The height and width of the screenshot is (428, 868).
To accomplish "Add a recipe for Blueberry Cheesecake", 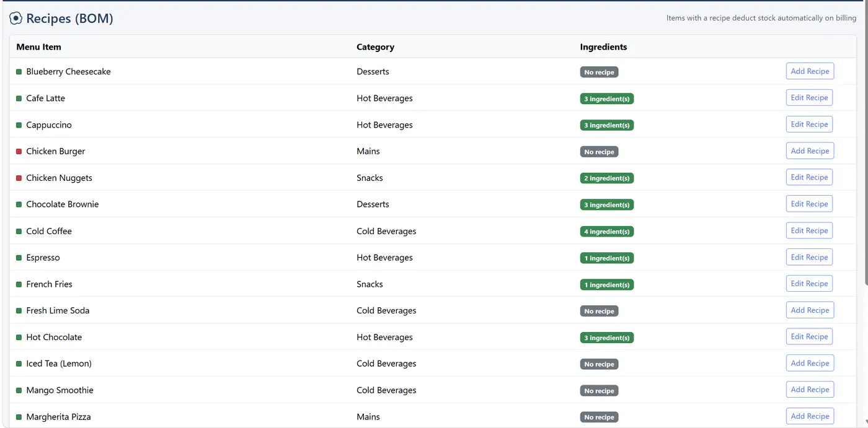I will coord(810,71).
